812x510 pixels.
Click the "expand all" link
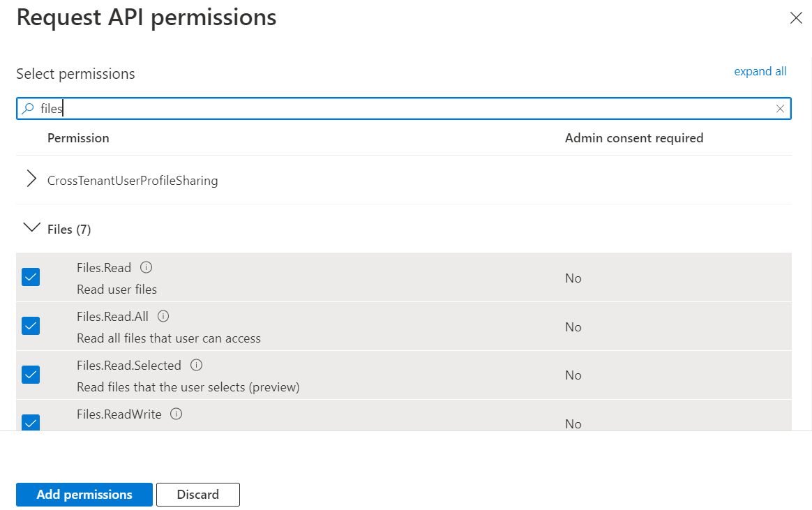pos(760,71)
